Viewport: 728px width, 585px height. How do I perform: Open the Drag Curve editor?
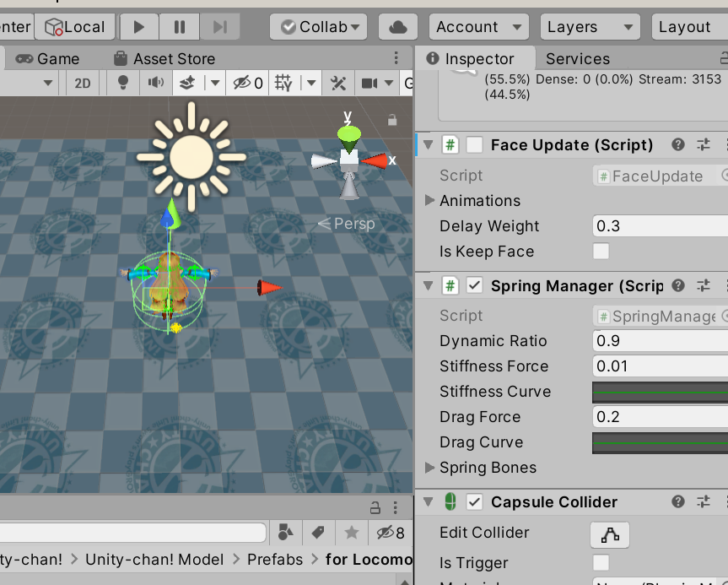click(661, 443)
